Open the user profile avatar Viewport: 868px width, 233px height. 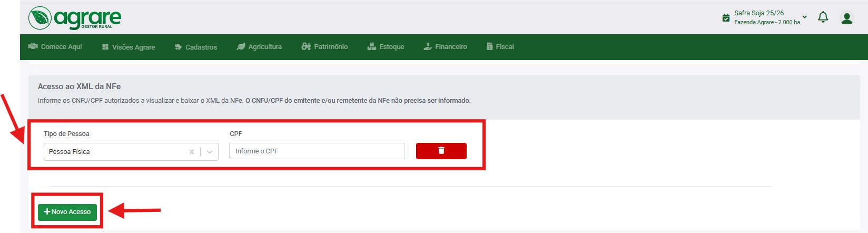pyautogui.click(x=847, y=18)
